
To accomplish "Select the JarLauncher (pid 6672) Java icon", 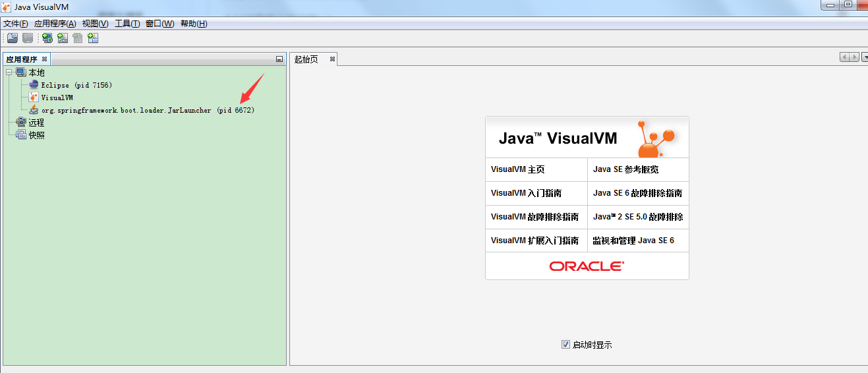I will point(34,110).
